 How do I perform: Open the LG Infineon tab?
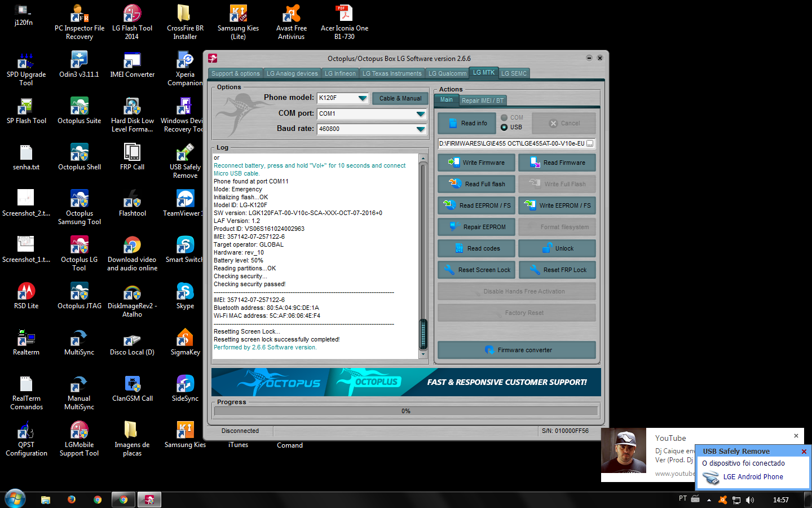pyautogui.click(x=340, y=73)
